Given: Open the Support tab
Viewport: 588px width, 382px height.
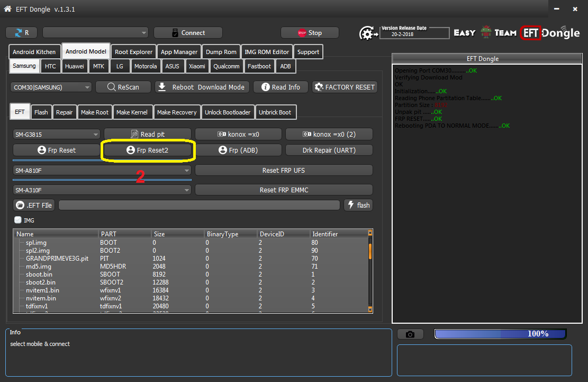Looking at the screenshot, I should pos(308,52).
